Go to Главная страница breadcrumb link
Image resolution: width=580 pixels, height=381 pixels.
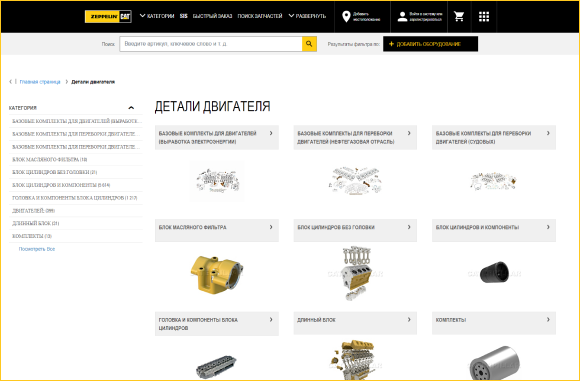coord(40,82)
